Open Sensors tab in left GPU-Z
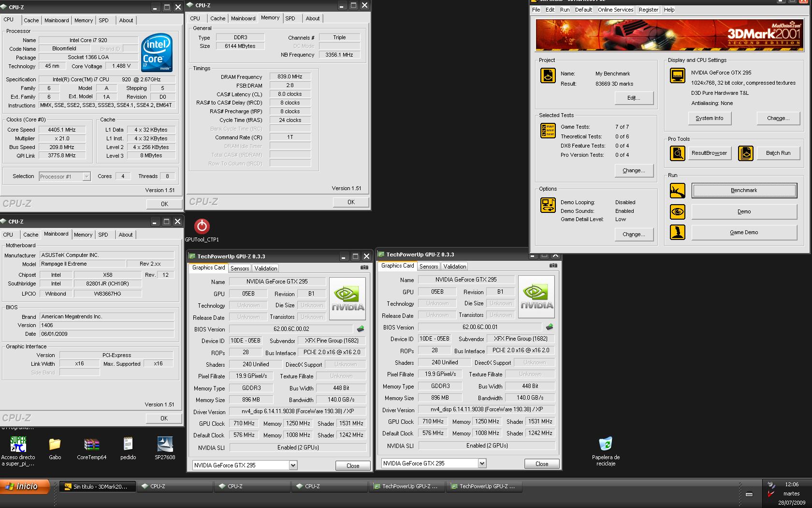This screenshot has height=508, width=812. 240,269
